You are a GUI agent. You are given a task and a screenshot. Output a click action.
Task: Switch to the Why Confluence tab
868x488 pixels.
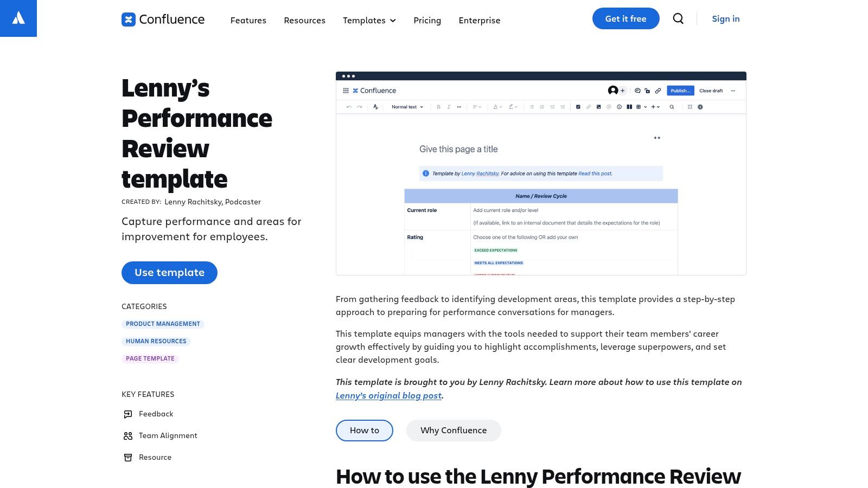pyautogui.click(x=454, y=430)
